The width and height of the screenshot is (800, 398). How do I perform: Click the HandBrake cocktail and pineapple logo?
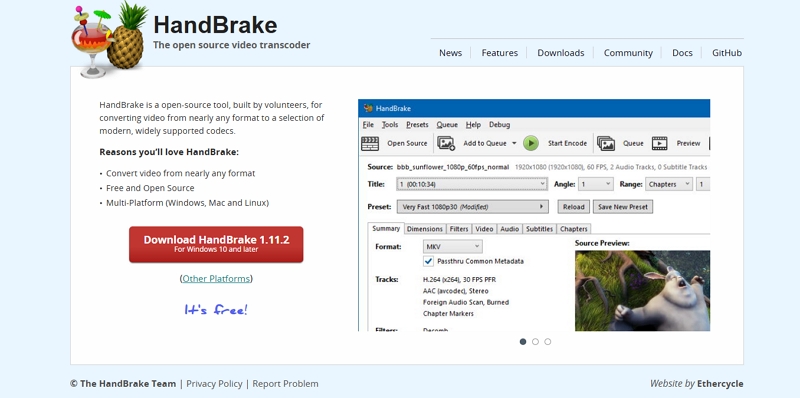[x=110, y=40]
